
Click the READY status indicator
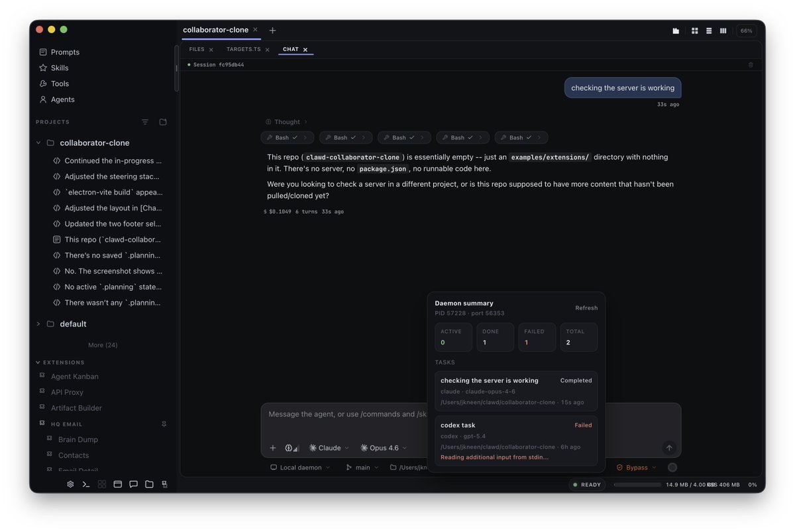point(587,484)
